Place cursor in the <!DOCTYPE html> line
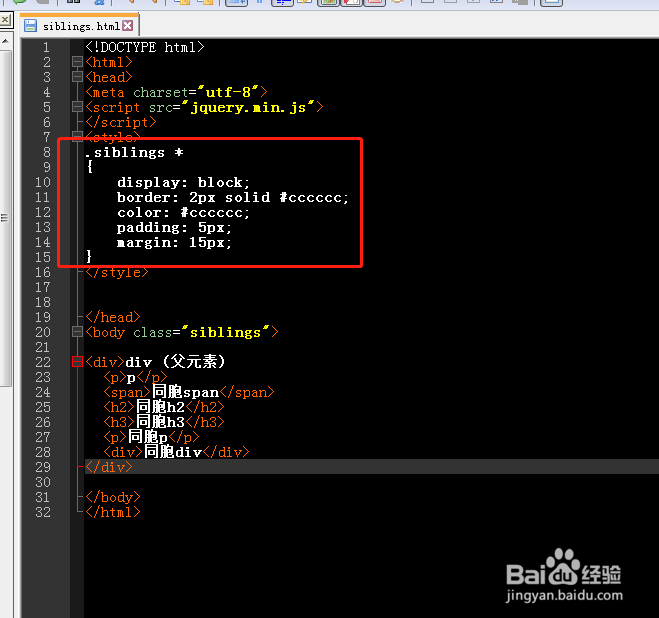Viewport: 659px width, 618px height. point(145,47)
